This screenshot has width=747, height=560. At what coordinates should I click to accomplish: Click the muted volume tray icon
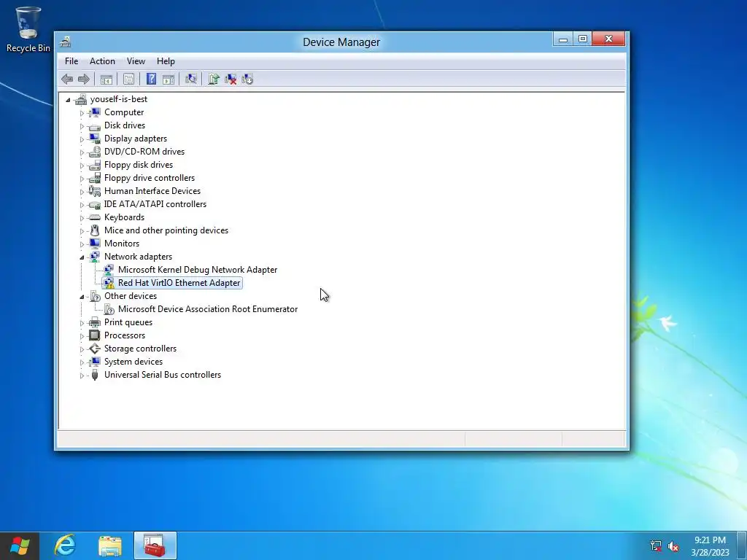(673, 545)
